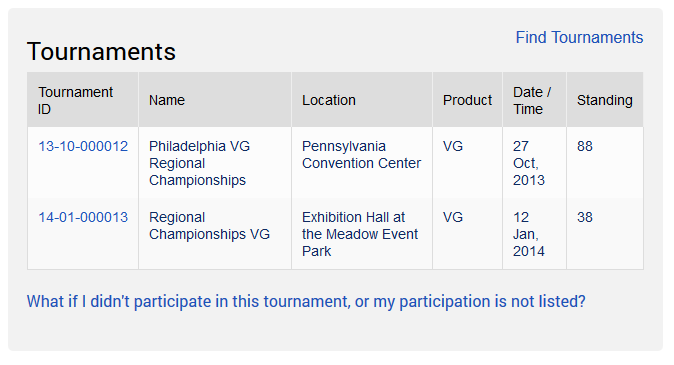Click the Location column header

362,100
